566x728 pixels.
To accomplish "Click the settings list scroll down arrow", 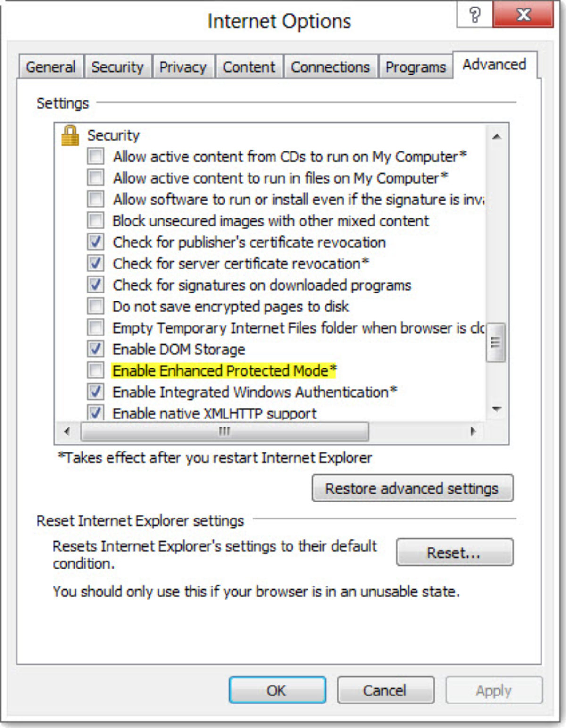I will tap(496, 409).
